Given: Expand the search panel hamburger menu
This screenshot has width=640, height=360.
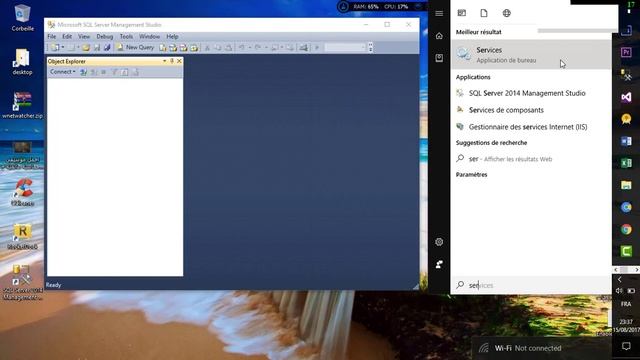Looking at the screenshot, I should point(439,13).
